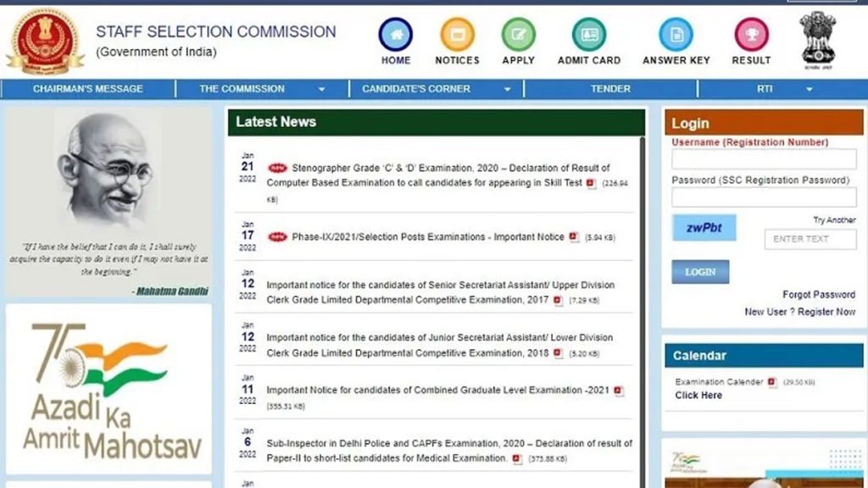Click the RESULT trophy icon
This screenshot has height=488, width=868.
point(751,34)
